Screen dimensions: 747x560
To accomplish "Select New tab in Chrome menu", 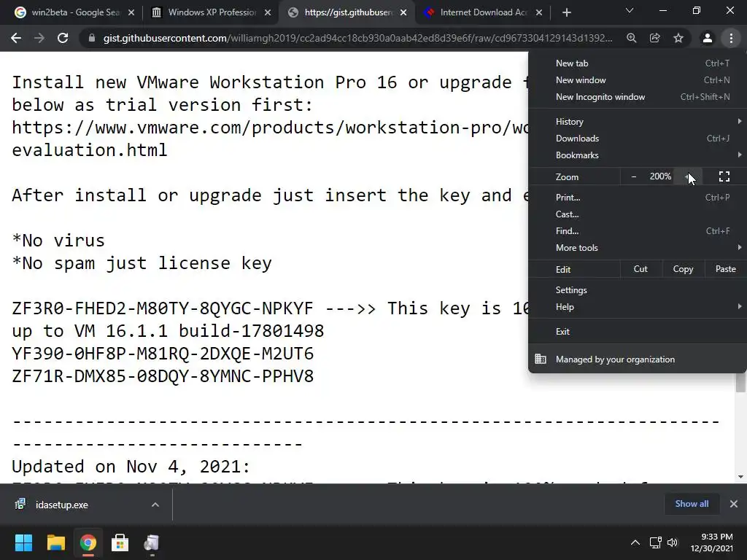I will coord(638,63).
